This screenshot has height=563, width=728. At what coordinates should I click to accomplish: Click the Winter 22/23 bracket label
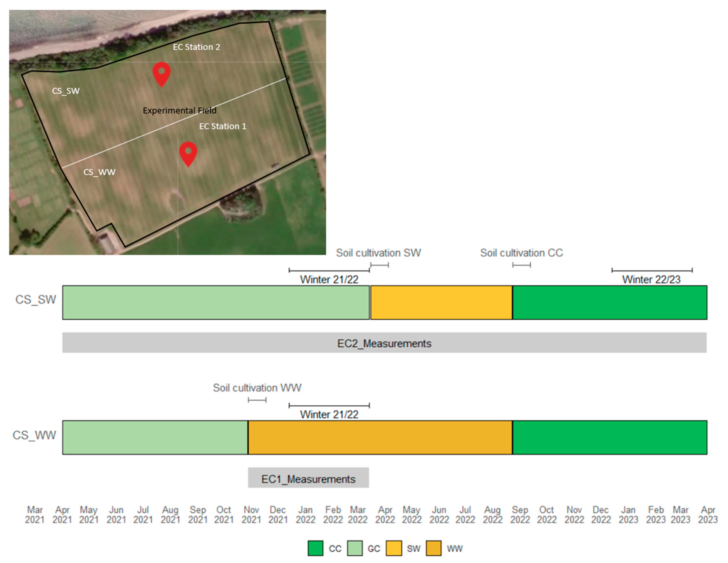pos(651,279)
